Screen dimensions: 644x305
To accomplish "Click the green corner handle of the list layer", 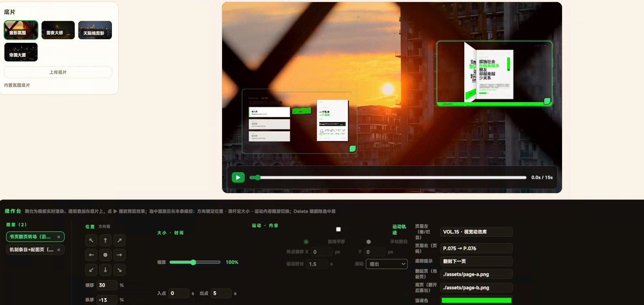I will coord(352,149).
